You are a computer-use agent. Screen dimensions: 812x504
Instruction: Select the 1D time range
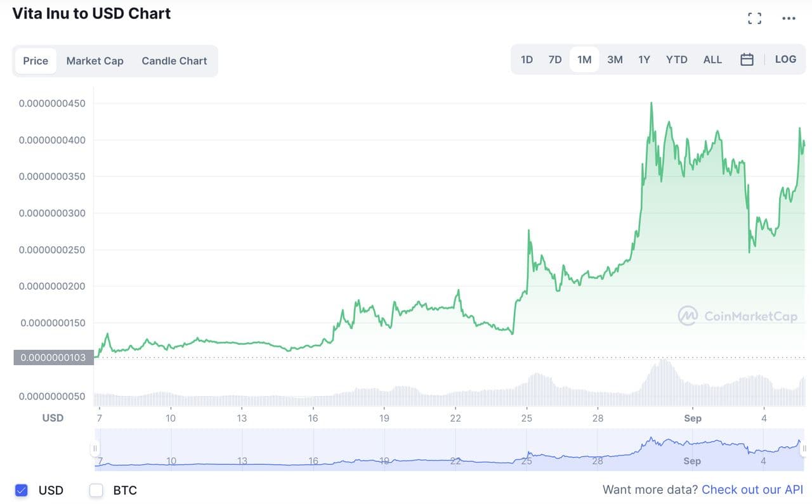[x=527, y=60]
